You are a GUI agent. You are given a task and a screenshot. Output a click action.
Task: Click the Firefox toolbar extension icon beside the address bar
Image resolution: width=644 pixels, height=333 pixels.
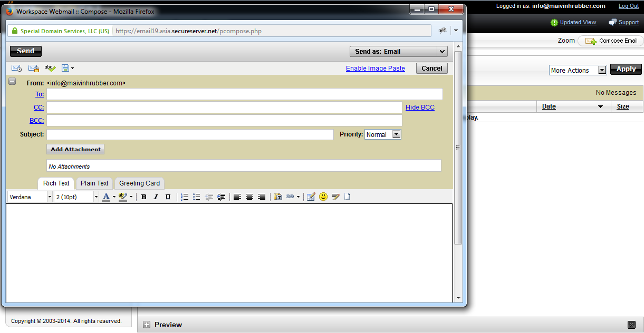click(443, 31)
